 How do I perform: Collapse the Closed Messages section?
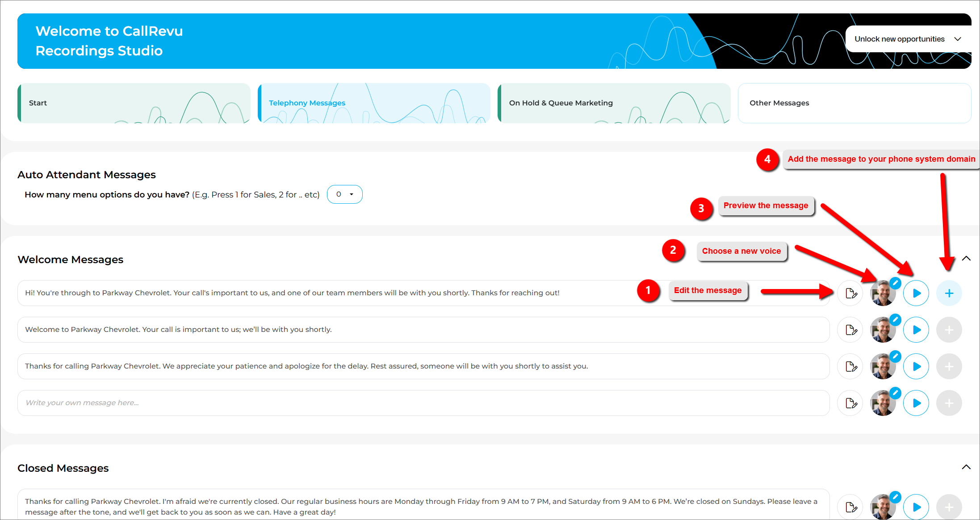(x=966, y=467)
